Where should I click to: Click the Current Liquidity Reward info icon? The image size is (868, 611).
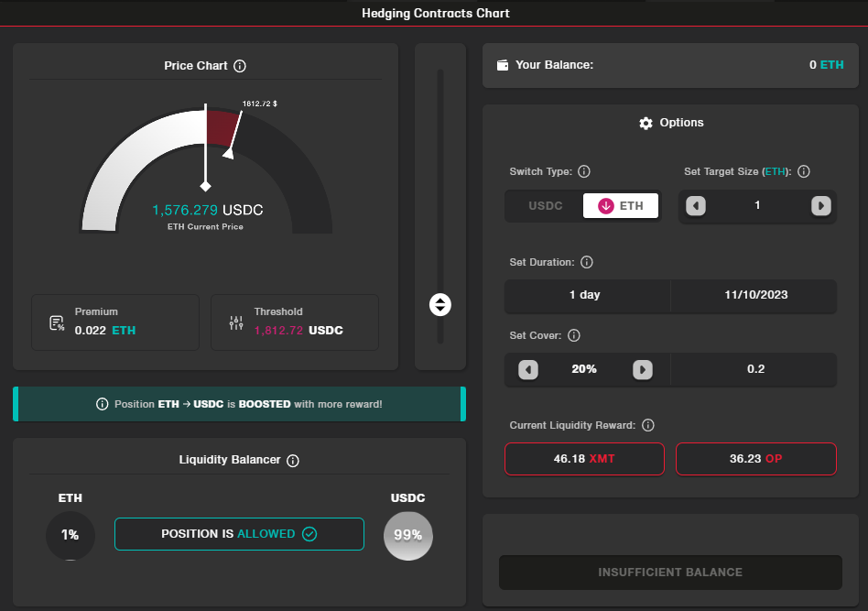(648, 425)
